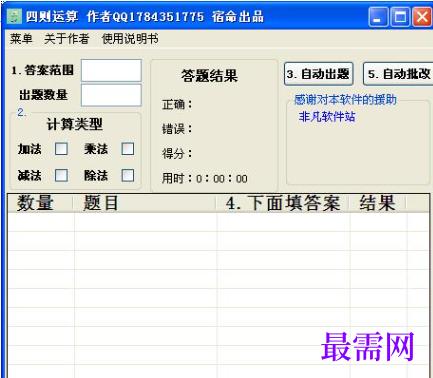
Task: Focus the 出题数量 input field
Action: point(111,95)
